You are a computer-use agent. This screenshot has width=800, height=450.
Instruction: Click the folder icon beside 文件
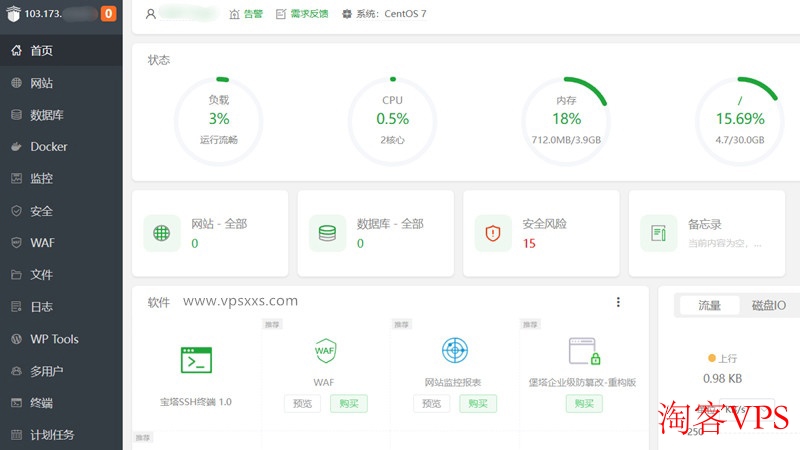point(16,274)
